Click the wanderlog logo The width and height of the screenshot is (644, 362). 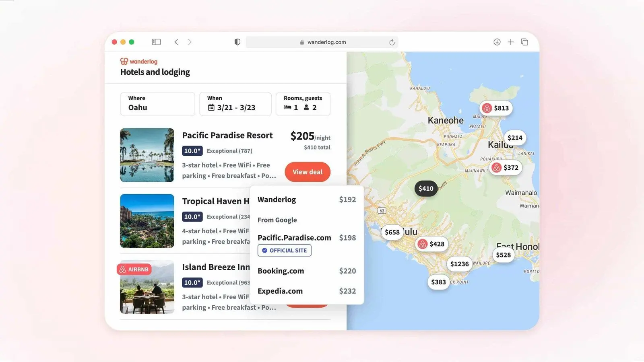(x=139, y=61)
